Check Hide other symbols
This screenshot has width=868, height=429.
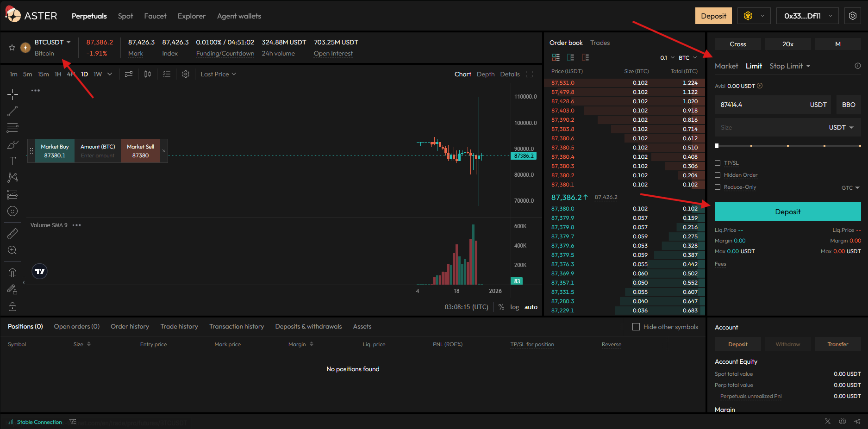point(636,327)
